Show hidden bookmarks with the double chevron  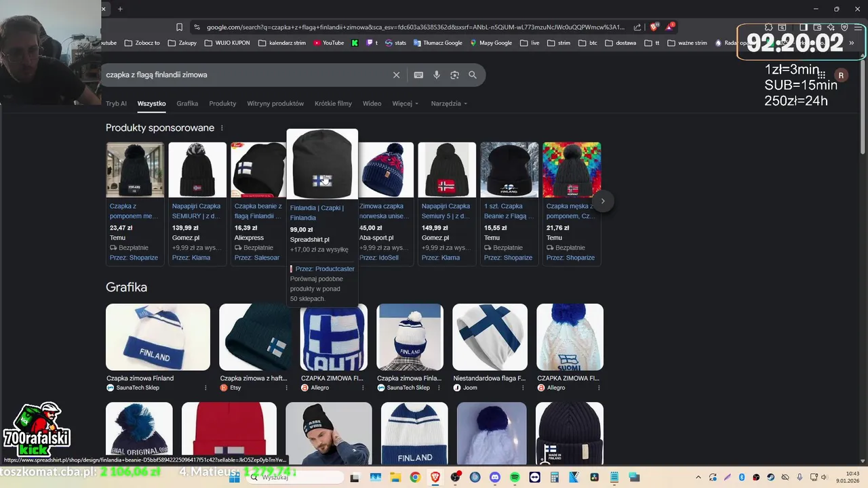pos(852,43)
